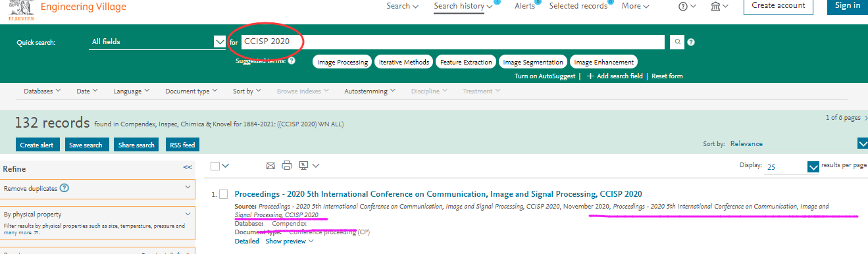The width and height of the screenshot is (868, 254).
Task: Click the Create alert button
Action: (38, 145)
